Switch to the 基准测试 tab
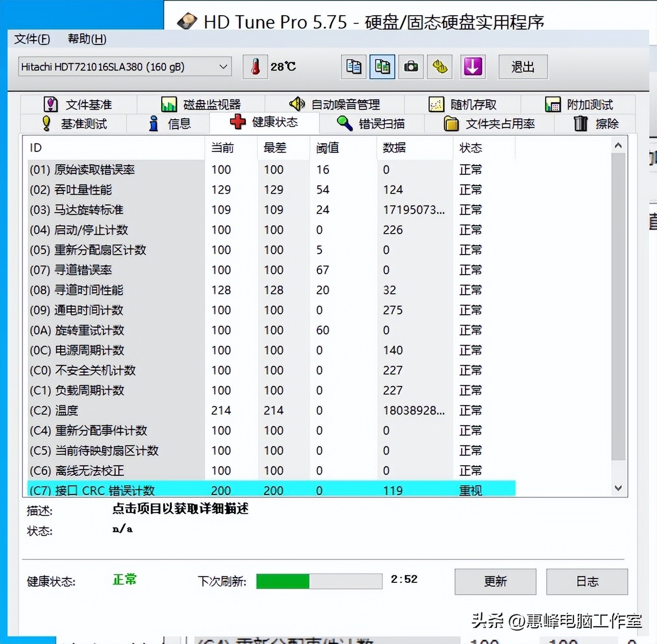This screenshot has width=657, height=644. pyautogui.click(x=74, y=123)
